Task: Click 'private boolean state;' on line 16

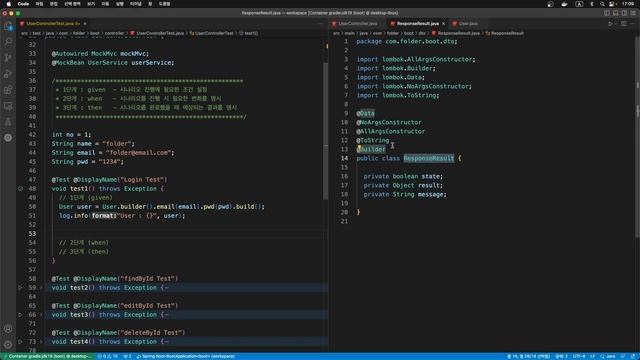Action: coord(403,176)
